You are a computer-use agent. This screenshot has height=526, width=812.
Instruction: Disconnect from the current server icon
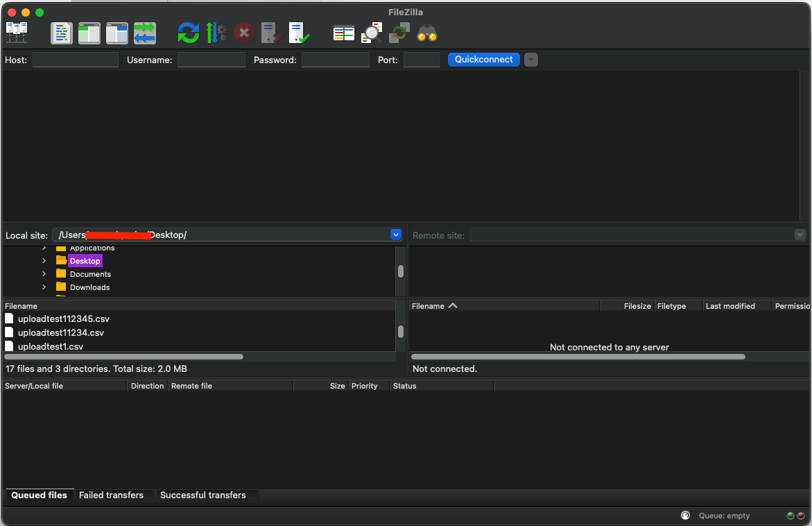pos(271,33)
